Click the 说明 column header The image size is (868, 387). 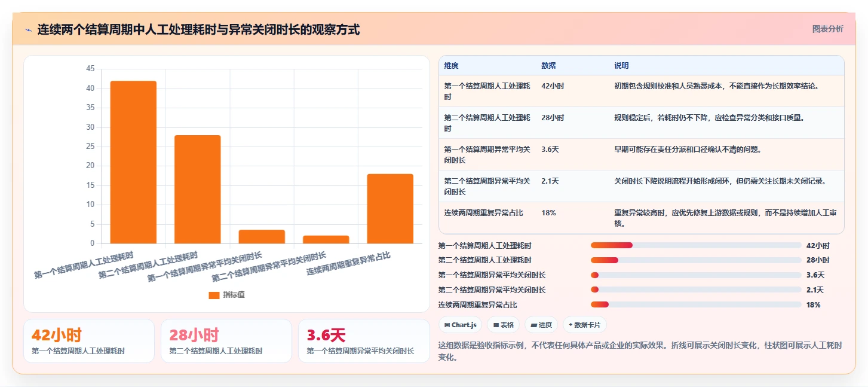[x=621, y=66]
